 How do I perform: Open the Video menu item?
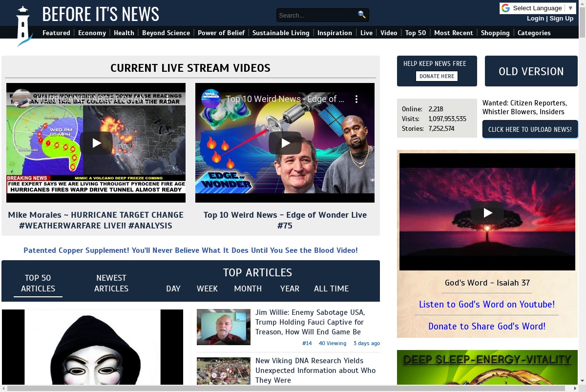point(389,33)
